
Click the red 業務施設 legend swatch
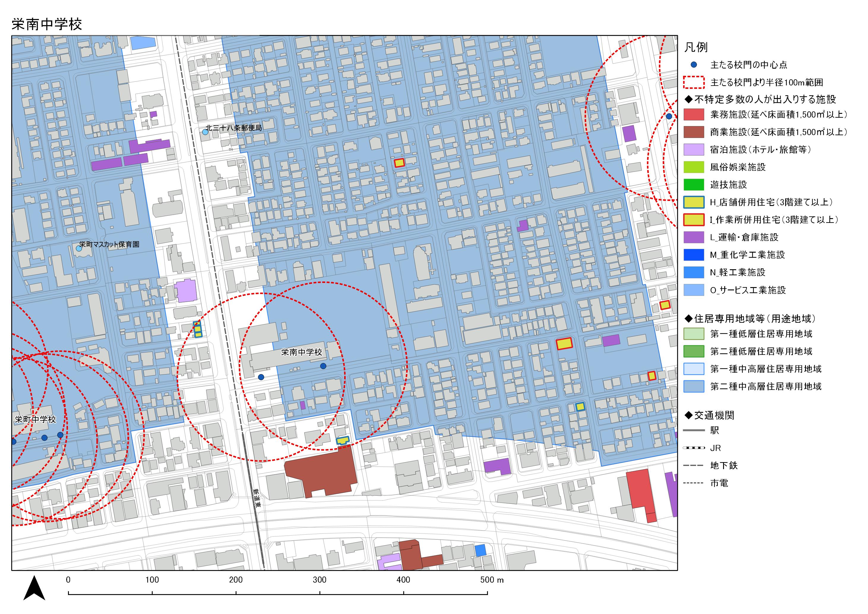[x=694, y=114]
